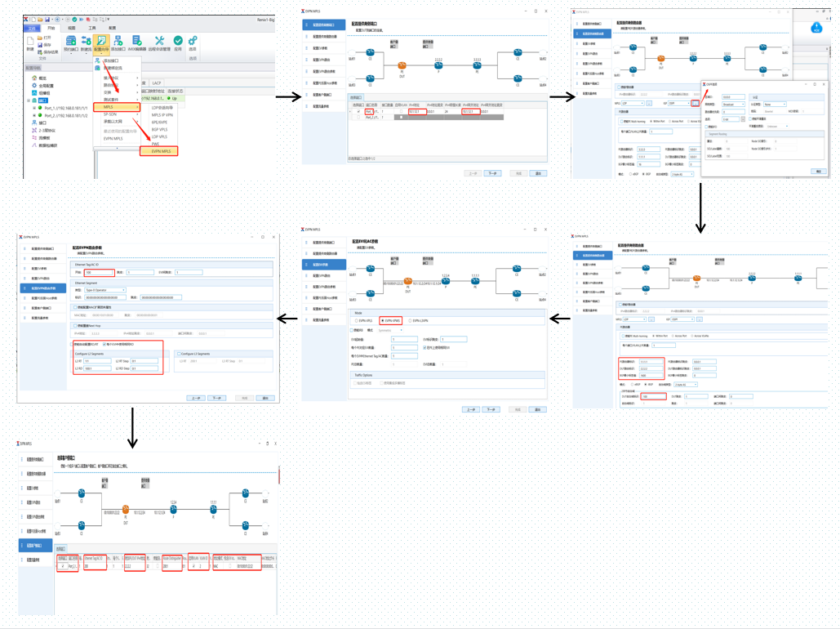Choose MPLS IP VPN in the MPLS submenu
Image resolution: width=840 pixels, height=629 pixels.
pyautogui.click(x=162, y=114)
